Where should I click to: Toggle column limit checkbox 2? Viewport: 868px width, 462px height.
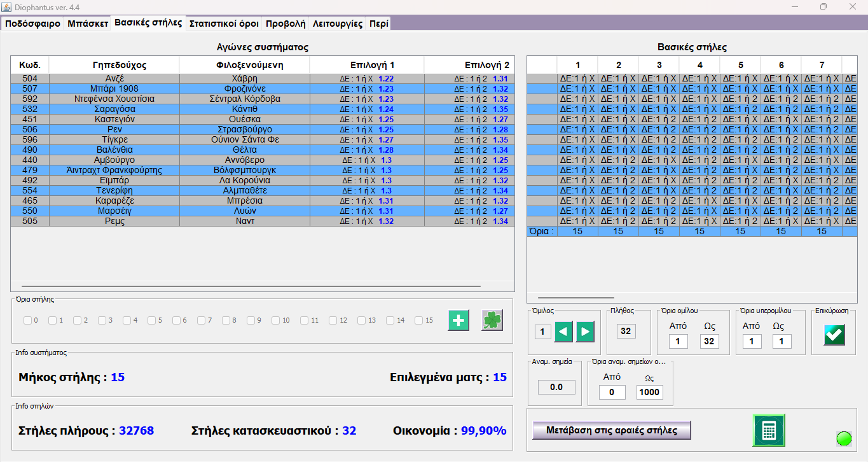pos(78,320)
